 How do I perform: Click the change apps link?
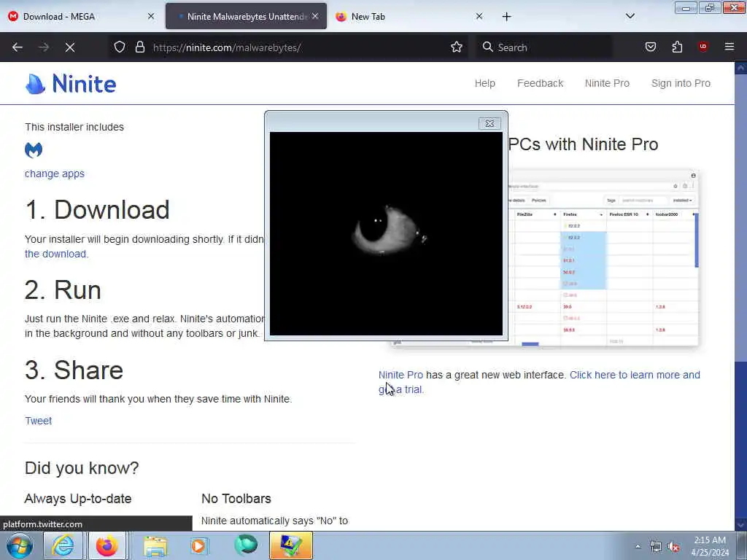54,174
